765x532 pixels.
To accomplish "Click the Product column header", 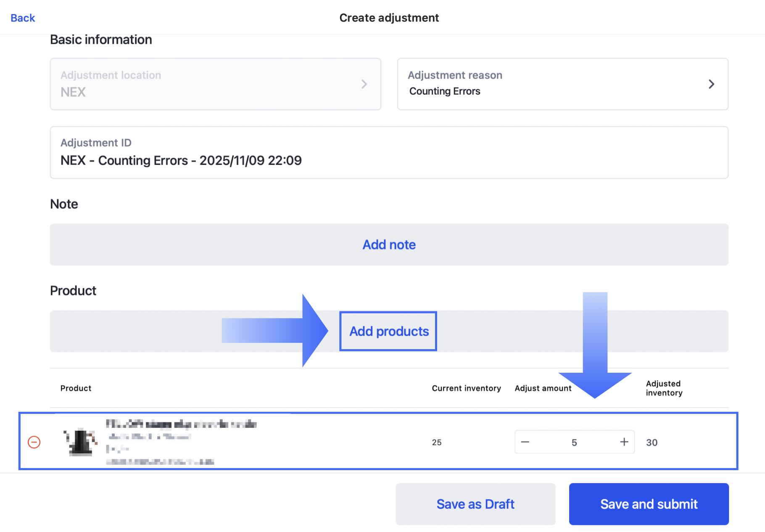I will point(76,388).
